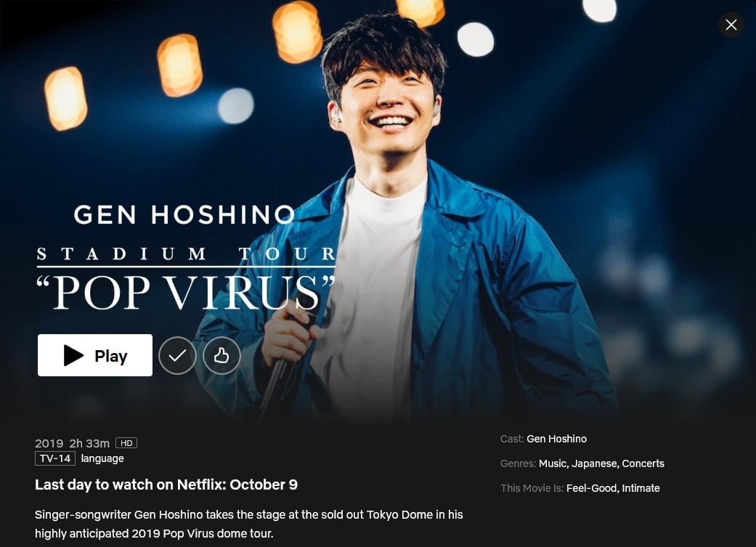Click the HD quality badge
This screenshot has width=756, height=547.
pyautogui.click(x=126, y=443)
